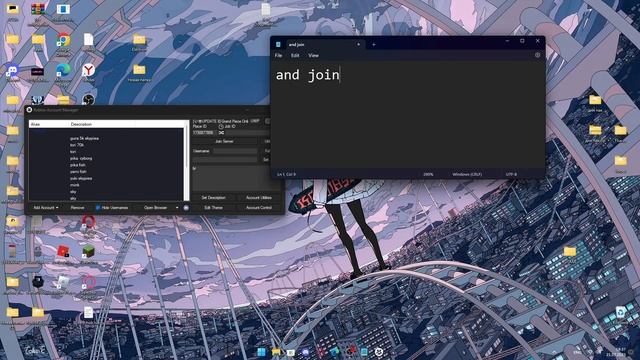Select text document icon at desktop top center
The width and height of the screenshot is (640, 360).
coord(266,9)
